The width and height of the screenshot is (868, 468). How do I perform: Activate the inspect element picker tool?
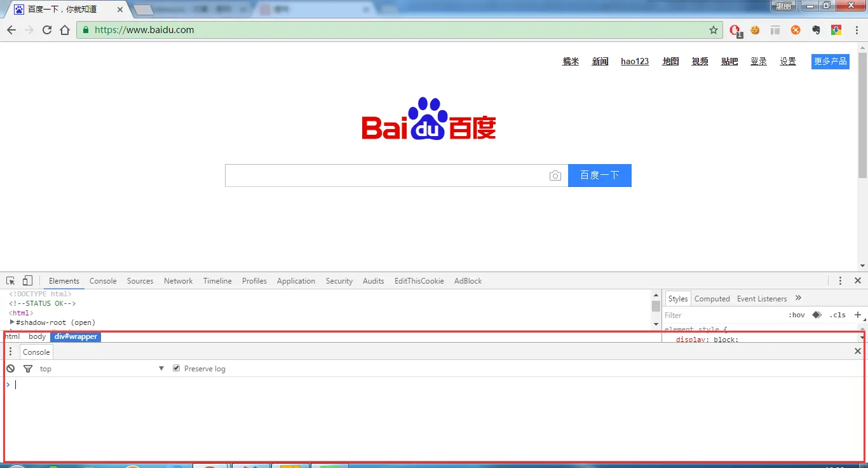point(11,280)
